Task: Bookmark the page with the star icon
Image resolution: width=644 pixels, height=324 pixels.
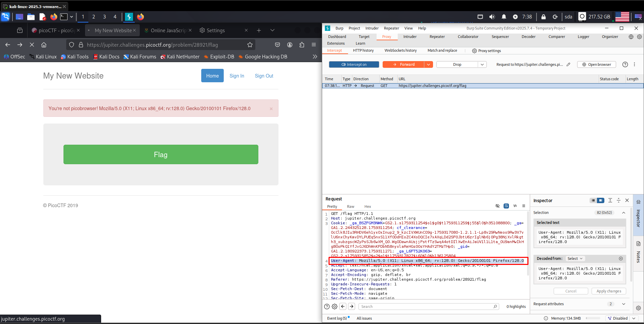Action: 250,45
